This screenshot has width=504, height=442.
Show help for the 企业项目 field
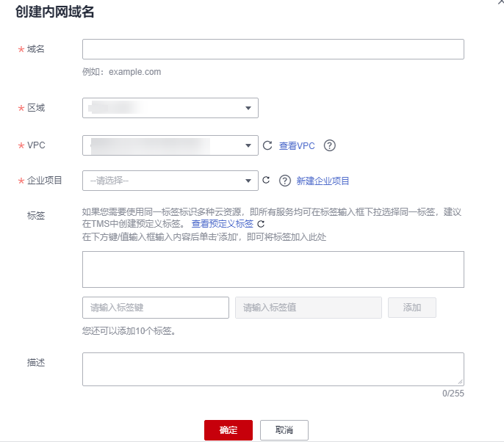click(x=285, y=181)
